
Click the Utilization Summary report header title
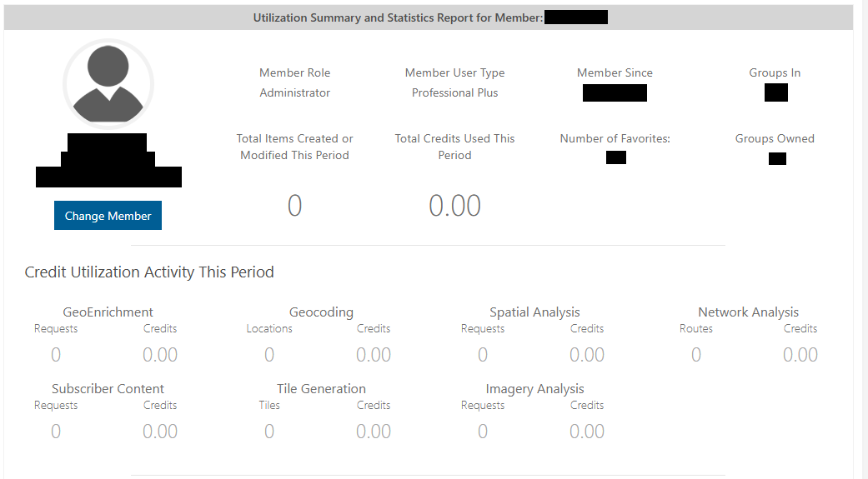(x=398, y=17)
